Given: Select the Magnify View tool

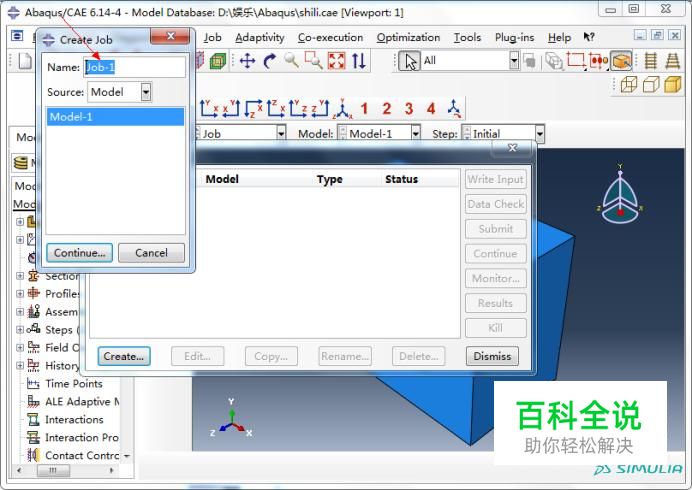Looking at the screenshot, I should [x=291, y=60].
